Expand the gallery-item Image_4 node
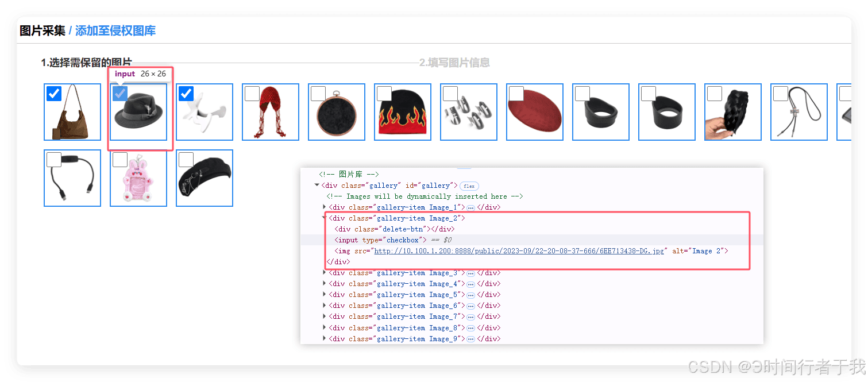Image resolution: width=868 pixels, height=382 pixels. [x=325, y=283]
